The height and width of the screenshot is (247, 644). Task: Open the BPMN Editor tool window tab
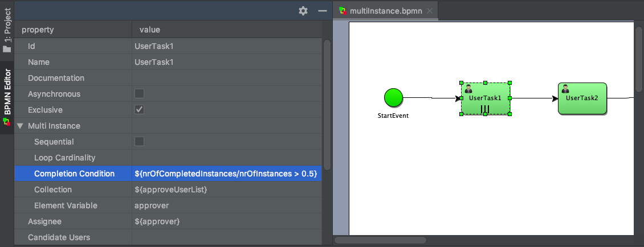[7, 97]
